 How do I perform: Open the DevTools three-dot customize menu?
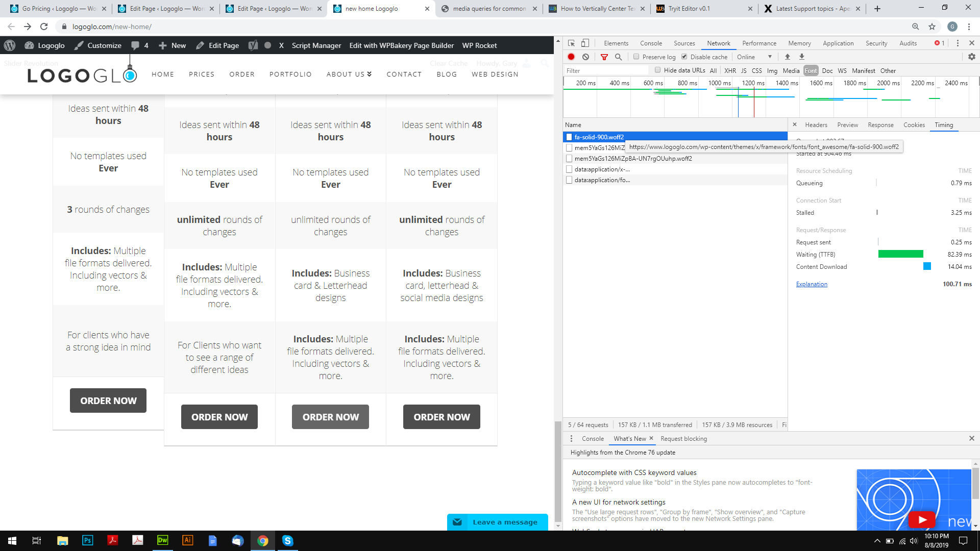tap(958, 43)
